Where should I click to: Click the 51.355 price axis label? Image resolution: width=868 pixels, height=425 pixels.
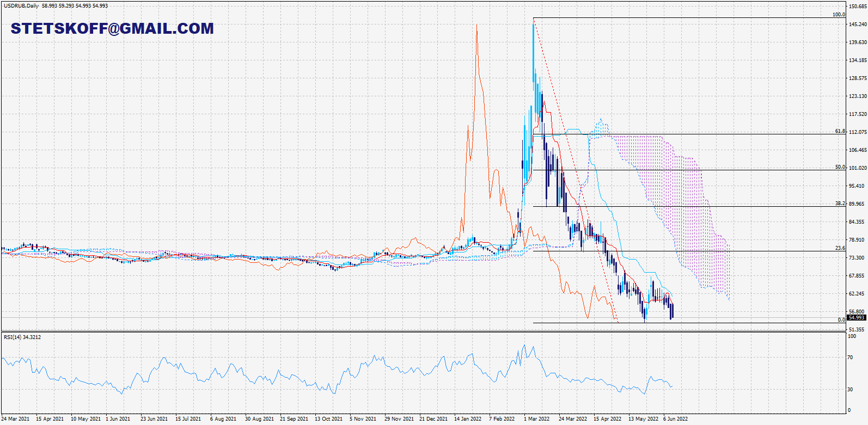pyautogui.click(x=857, y=330)
